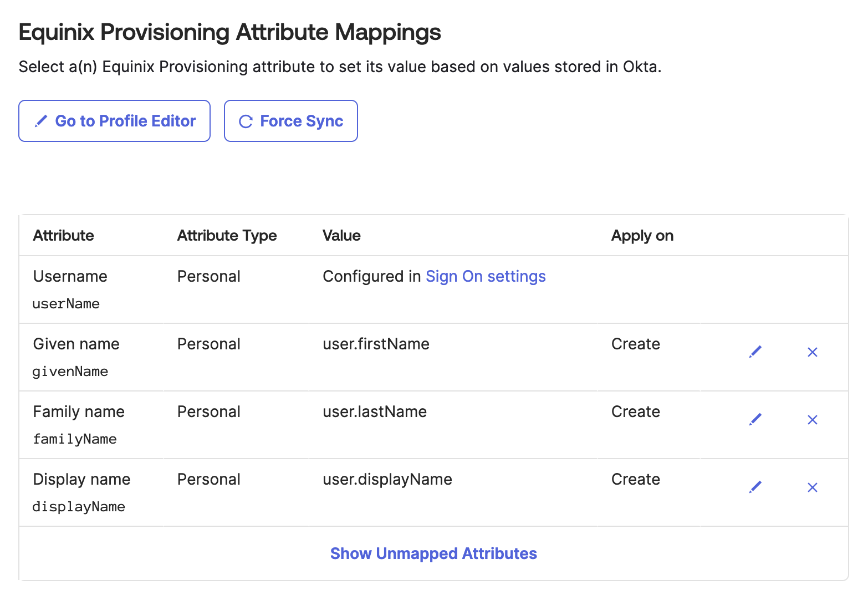Screen dimensions: 868x600
Task: Click the displayName attribute code text
Action: 79,507
